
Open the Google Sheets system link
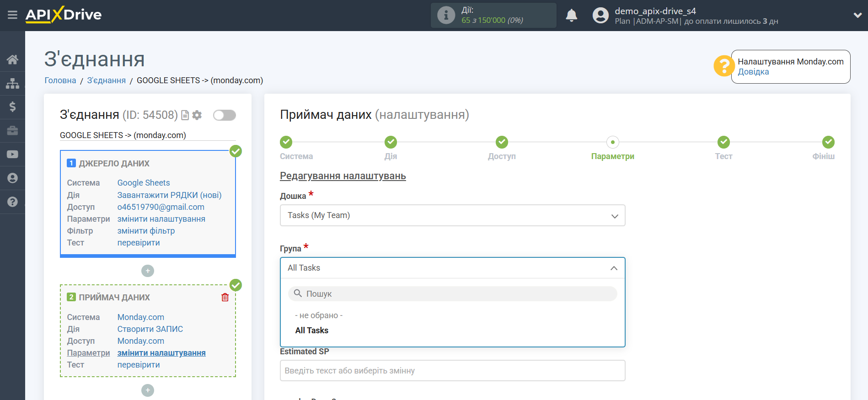(x=144, y=183)
